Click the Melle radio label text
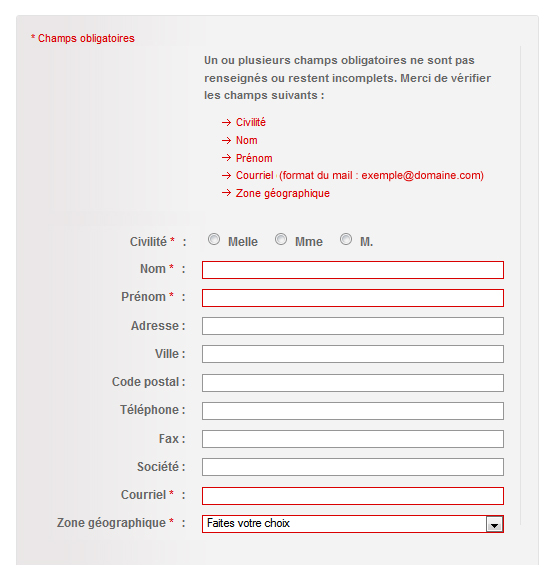Screen dimensions: 554x580 point(243,242)
